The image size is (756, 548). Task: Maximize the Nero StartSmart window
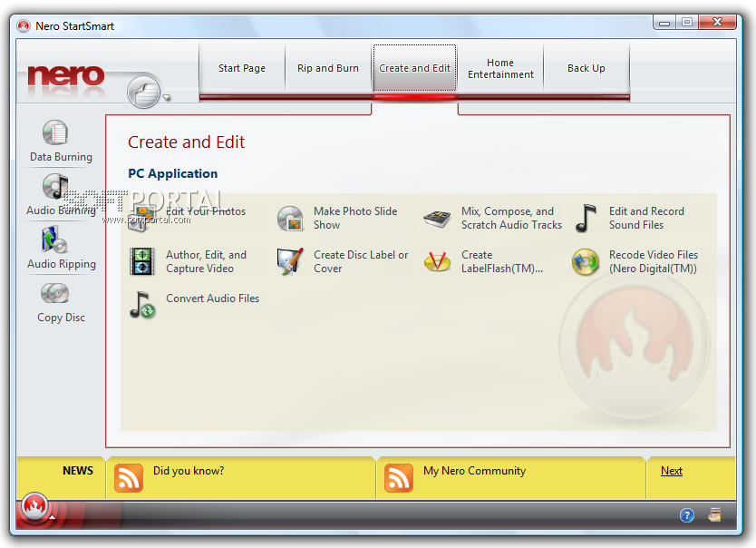pos(687,22)
